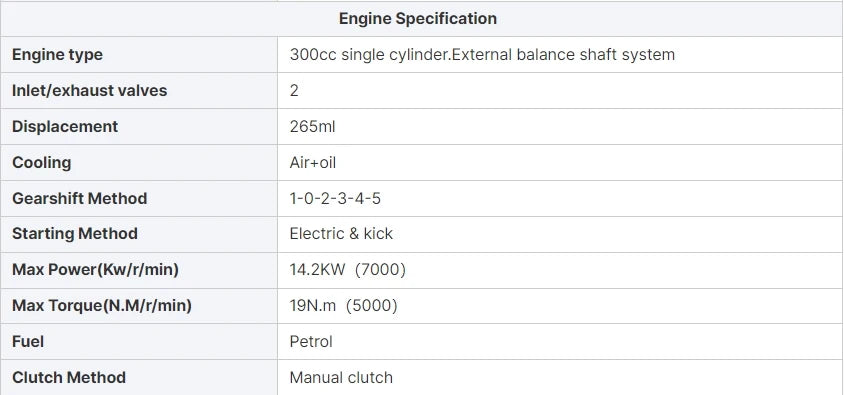844x395 pixels.
Task: Click the 265ml displacement value
Action: tap(312, 126)
